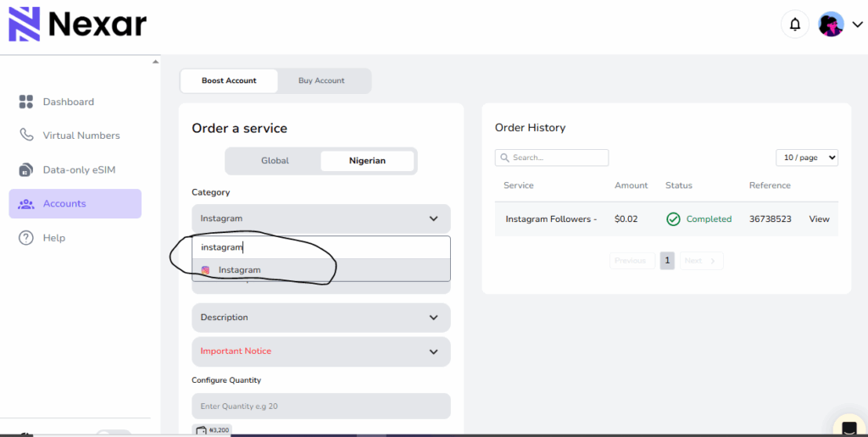Expand the Important Notice section
Screen dimensions: 868x437
321,351
